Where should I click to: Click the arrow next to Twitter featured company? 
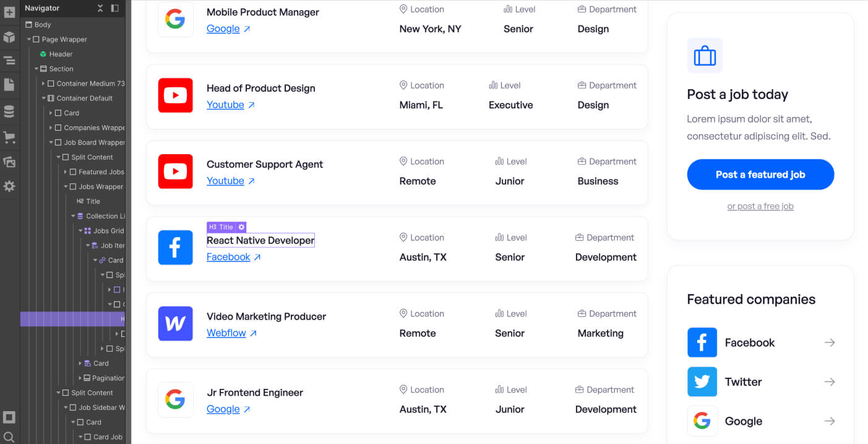(x=829, y=382)
